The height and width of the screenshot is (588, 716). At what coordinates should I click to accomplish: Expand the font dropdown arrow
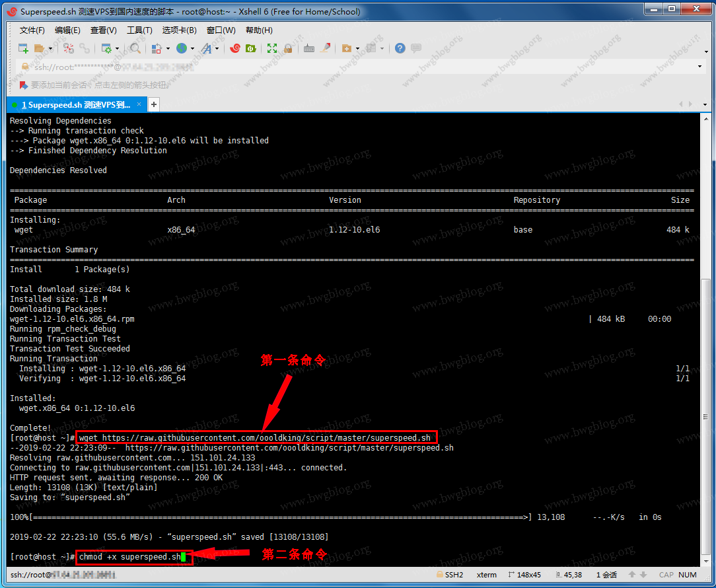tap(217, 48)
